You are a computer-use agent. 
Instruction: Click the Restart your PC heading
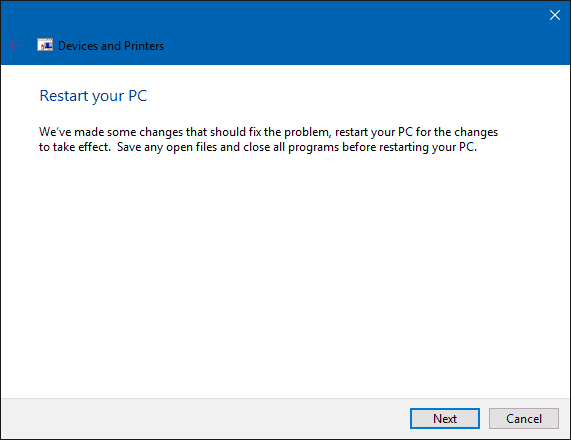coord(93,96)
